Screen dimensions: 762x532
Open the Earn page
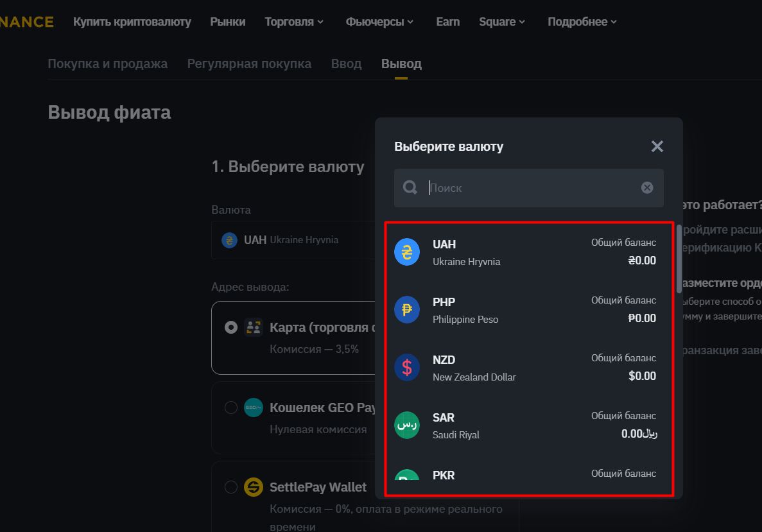(x=447, y=22)
